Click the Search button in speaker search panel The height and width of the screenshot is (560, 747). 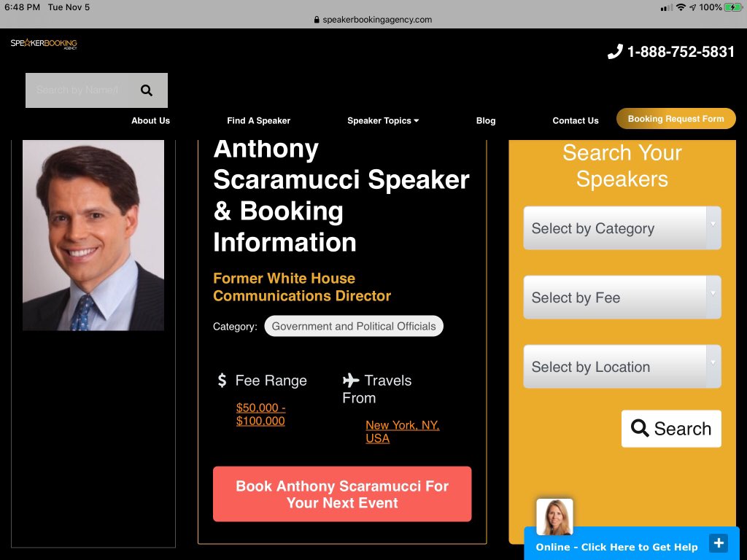(x=671, y=429)
